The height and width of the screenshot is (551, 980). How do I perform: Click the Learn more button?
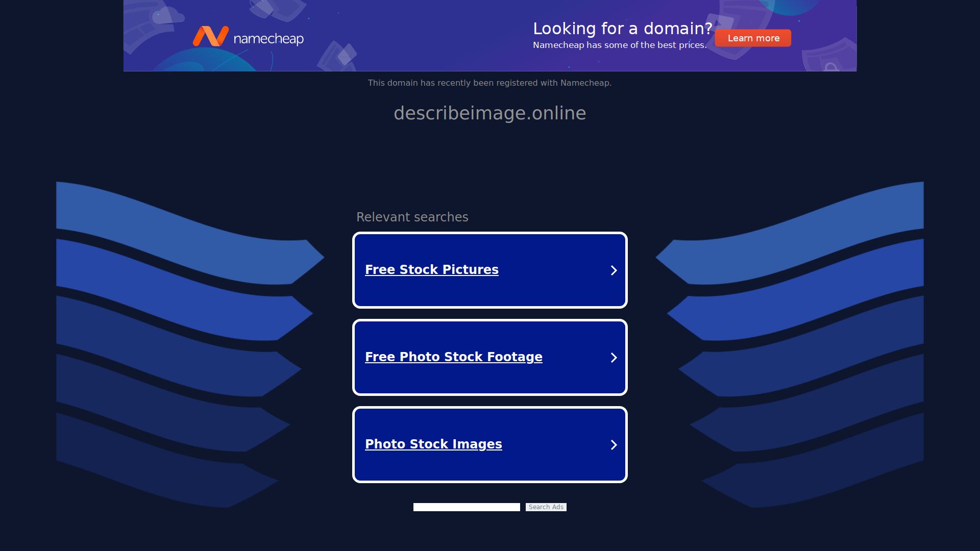tap(753, 38)
